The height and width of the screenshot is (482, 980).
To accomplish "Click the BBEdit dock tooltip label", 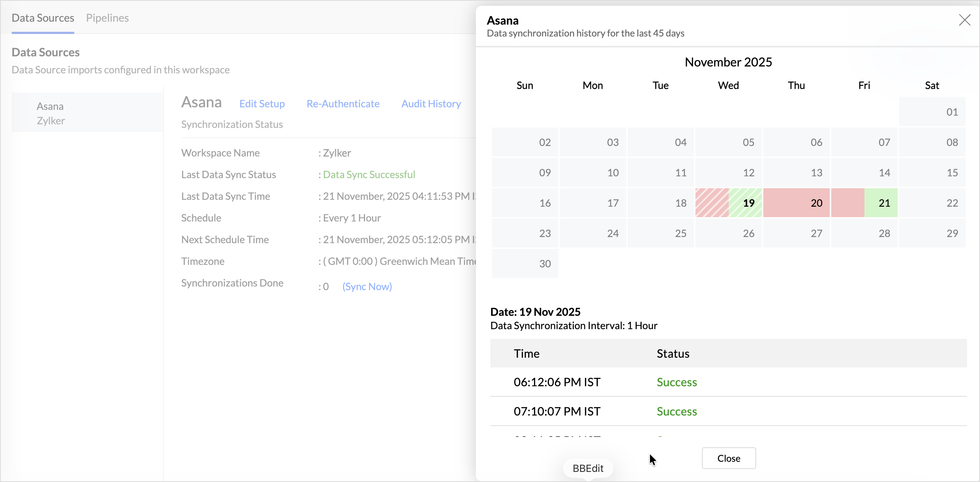I will [x=588, y=468].
